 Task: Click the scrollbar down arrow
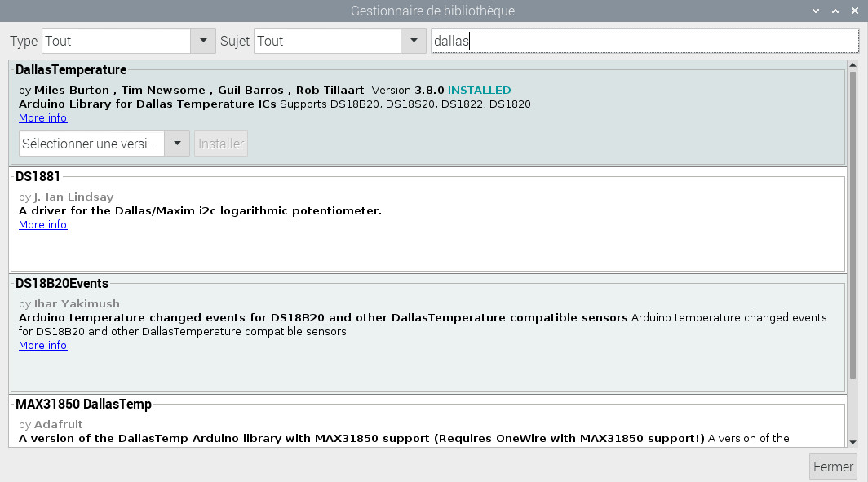tap(853, 442)
